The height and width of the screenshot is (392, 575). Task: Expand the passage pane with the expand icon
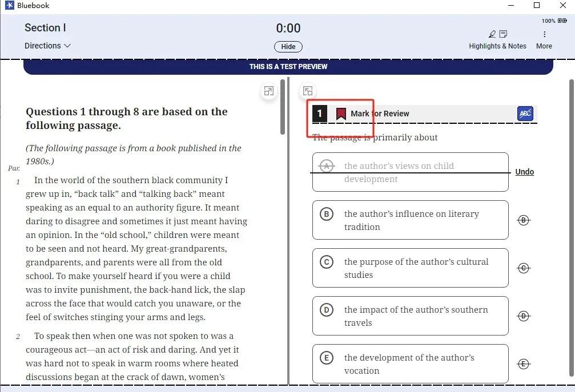click(269, 91)
